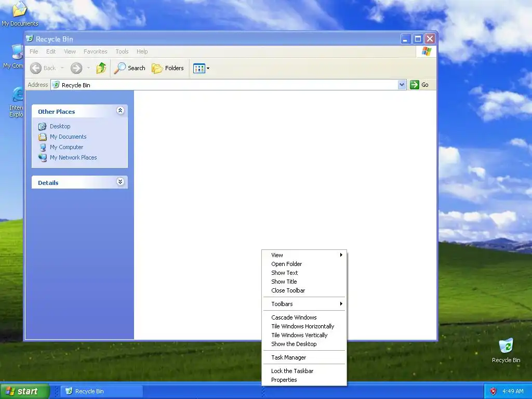Click Recycle Bin taskbar button
Viewport: 532px width, 399px height.
[102, 391]
